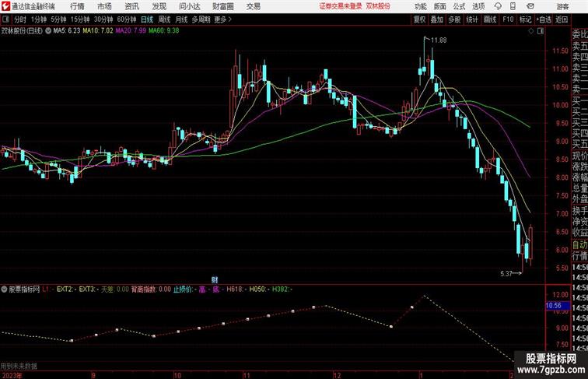Click the 叠加 overlay tool
Image resolution: width=588 pixels, height=379 pixels.
pos(437,19)
